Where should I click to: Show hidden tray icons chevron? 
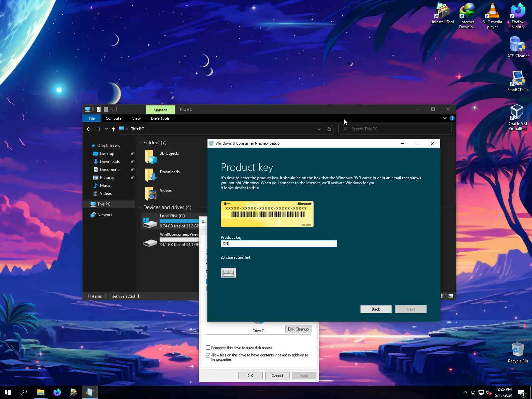click(465, 393)
